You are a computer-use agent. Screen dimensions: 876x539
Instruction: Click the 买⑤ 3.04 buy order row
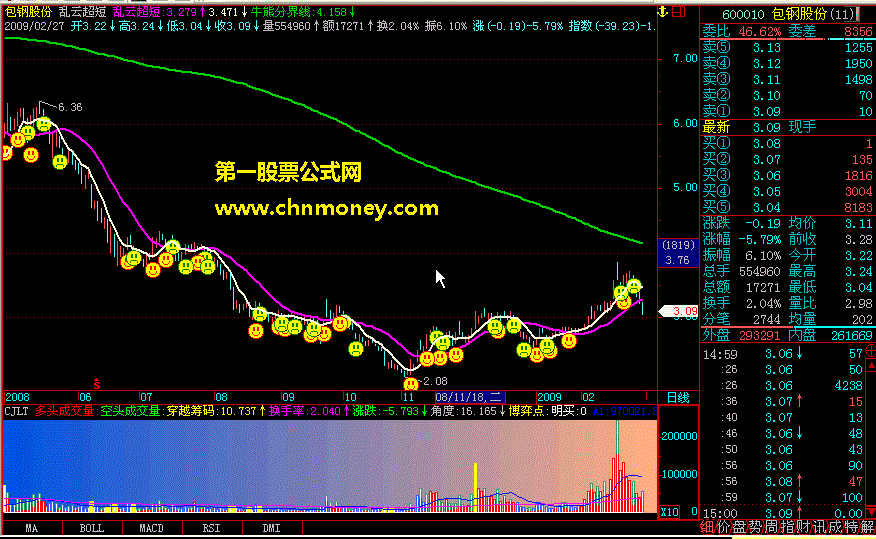click(787, 207)
